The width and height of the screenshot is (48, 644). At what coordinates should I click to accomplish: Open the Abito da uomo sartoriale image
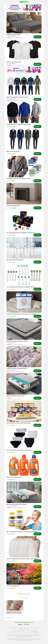[x=24, y=139]
